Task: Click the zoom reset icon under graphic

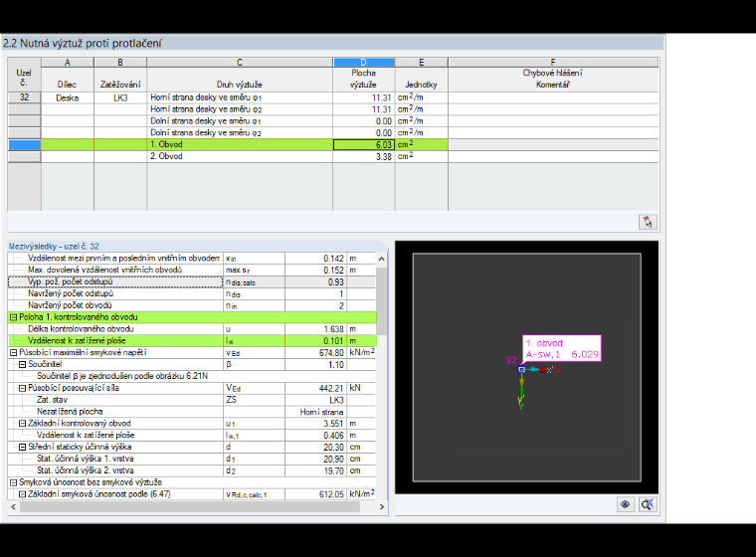Action: 647,504
